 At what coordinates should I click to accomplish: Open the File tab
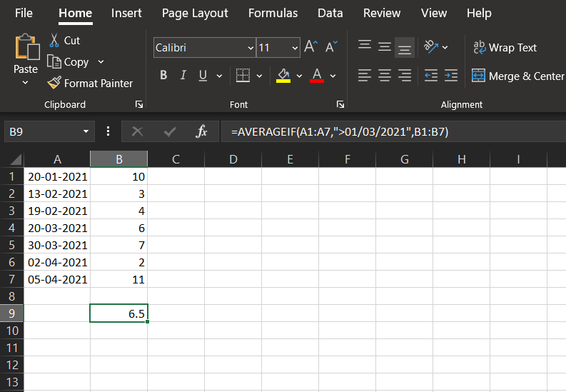pyautogui.click(x=24, y=13)
